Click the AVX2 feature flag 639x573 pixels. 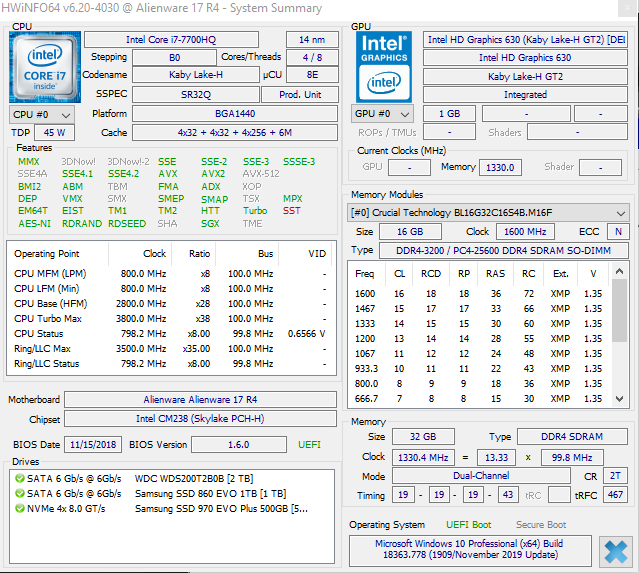213,174
